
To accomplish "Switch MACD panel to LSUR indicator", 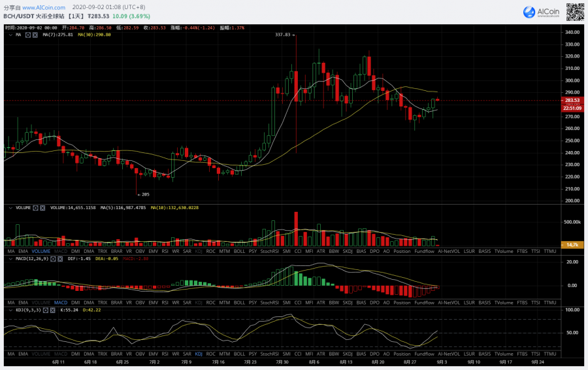I will pyautogui.click(x=469, y=303).
